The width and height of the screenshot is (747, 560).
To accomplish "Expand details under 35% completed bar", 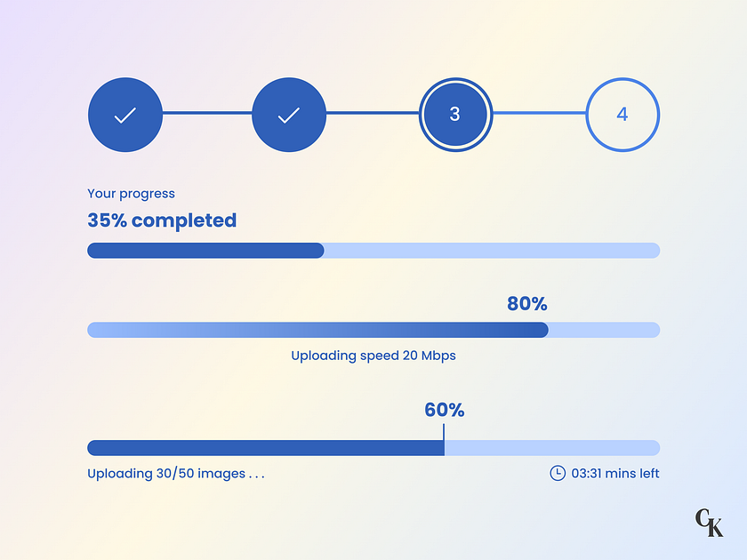I will pyautogui.click(x=373, y=251).
